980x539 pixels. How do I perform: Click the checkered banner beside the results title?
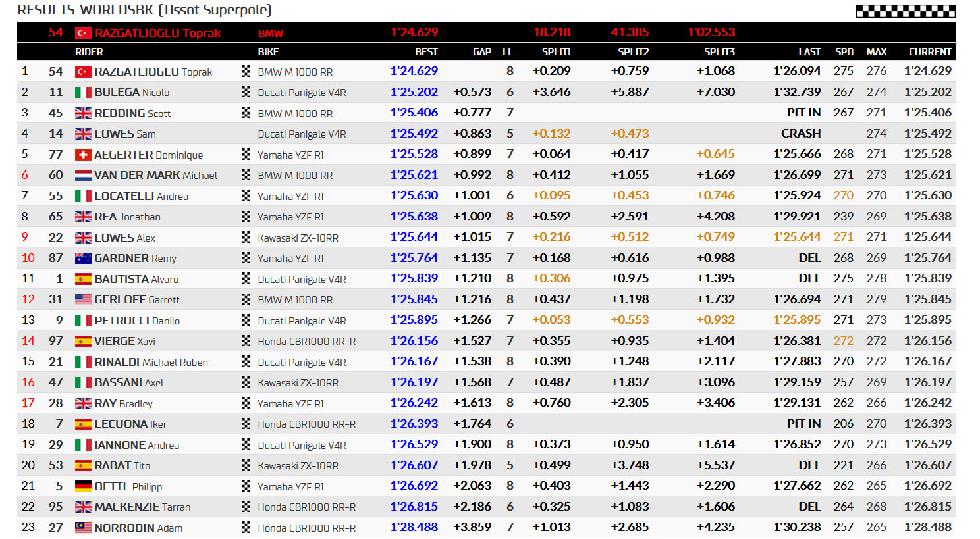tap(906, 11)
